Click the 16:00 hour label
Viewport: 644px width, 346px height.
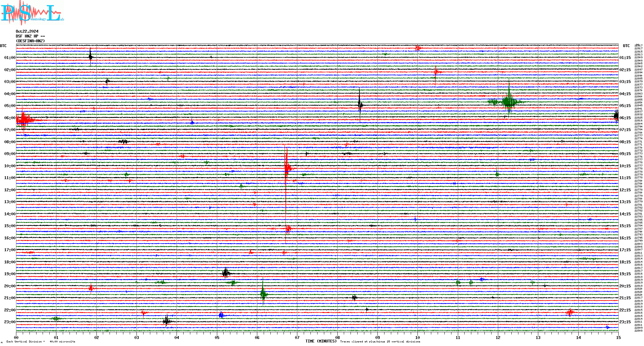(x=10, y=238)
